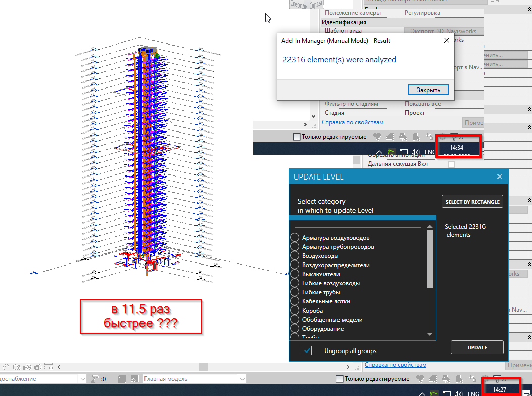The width and height of the screenshot is (532, 396).
Task: Click Проект value in Стадия row
Action: point(415,112)
